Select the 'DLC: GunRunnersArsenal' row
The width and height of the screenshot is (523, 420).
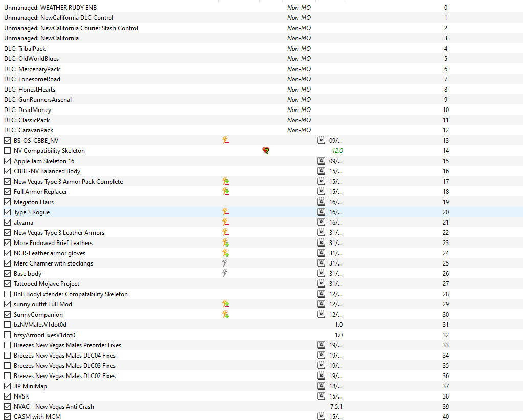point(262,99)
